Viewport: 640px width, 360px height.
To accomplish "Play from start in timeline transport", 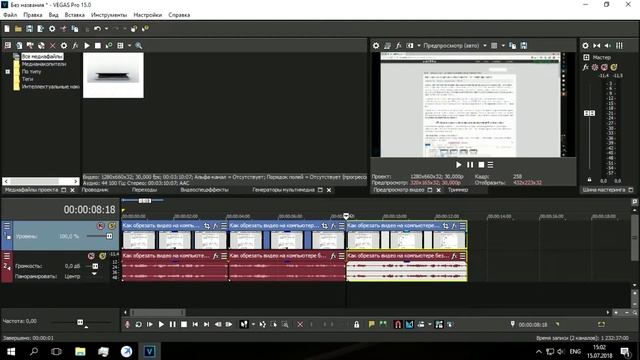I will [x=150, y=324].
